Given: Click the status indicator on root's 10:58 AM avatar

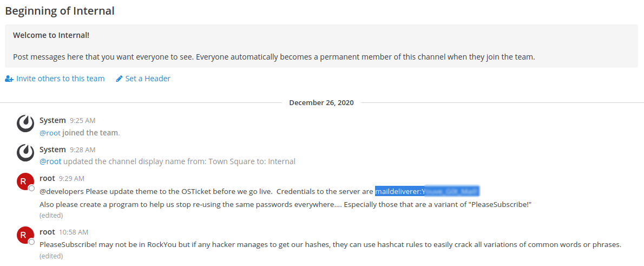Looking at the screenshot, I should pyautogui.click(x=31, y=242).
